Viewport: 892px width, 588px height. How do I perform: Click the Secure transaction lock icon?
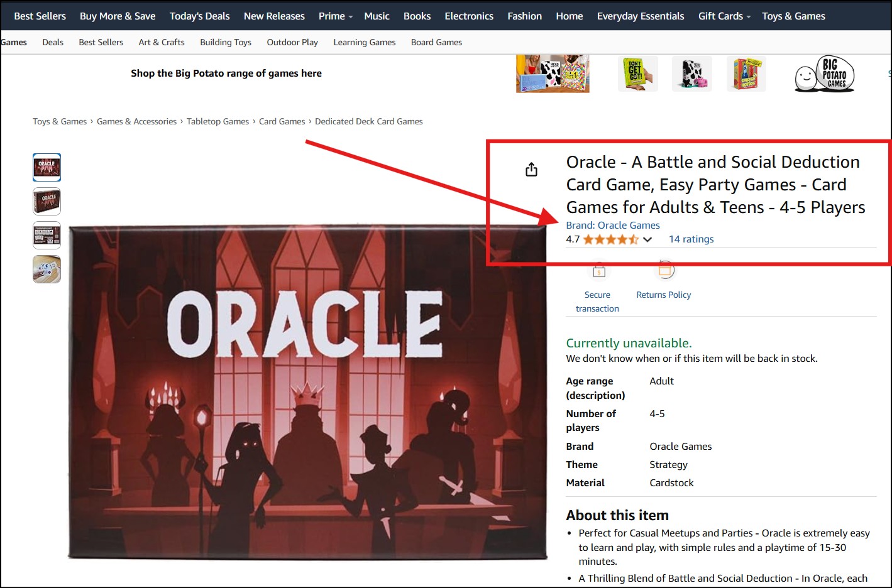coord(598,271)
